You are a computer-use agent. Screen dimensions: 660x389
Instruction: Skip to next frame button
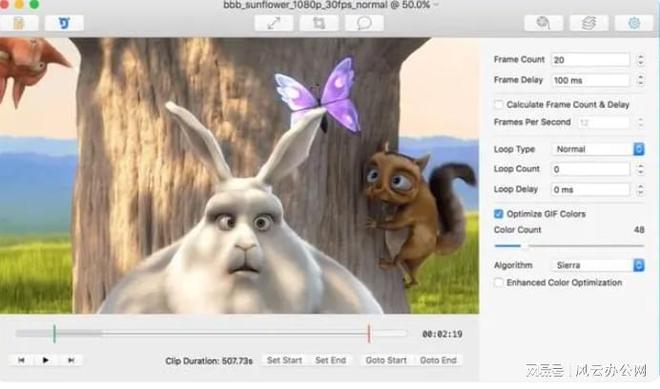pyautogui.click(x=71, y=360)
